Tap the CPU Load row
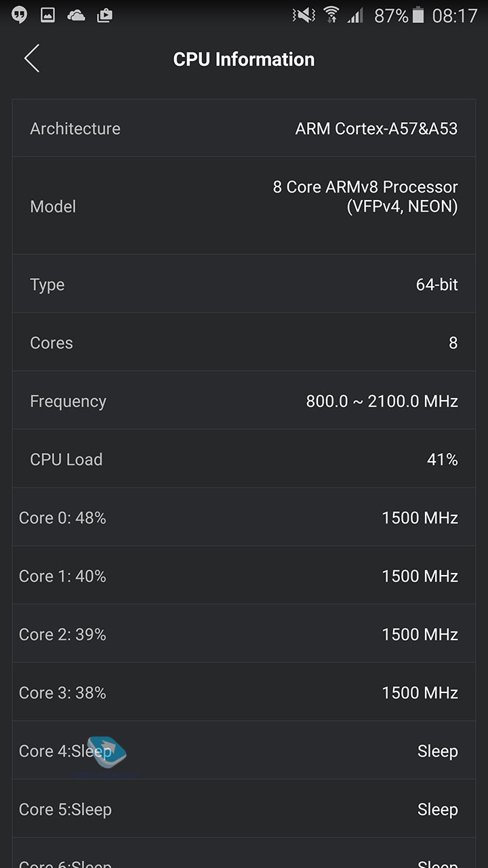This screenshot has height=868, width=488. 244,459
